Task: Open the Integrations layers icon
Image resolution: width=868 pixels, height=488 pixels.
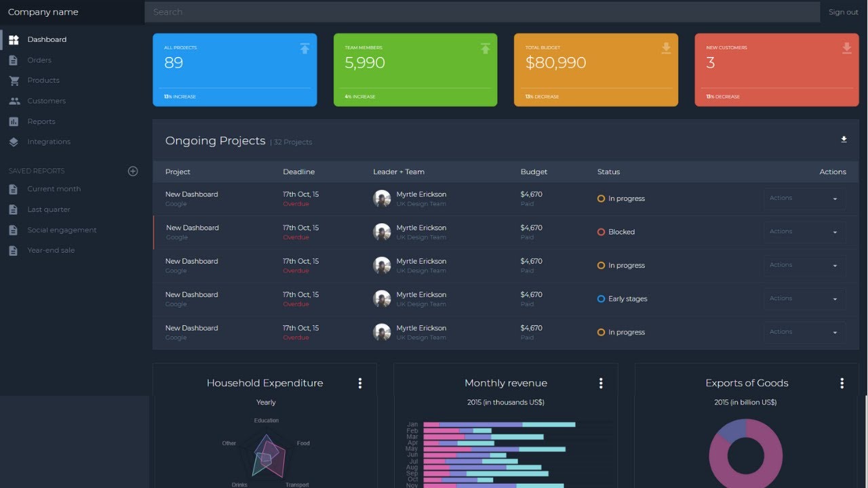Action: 14,142
